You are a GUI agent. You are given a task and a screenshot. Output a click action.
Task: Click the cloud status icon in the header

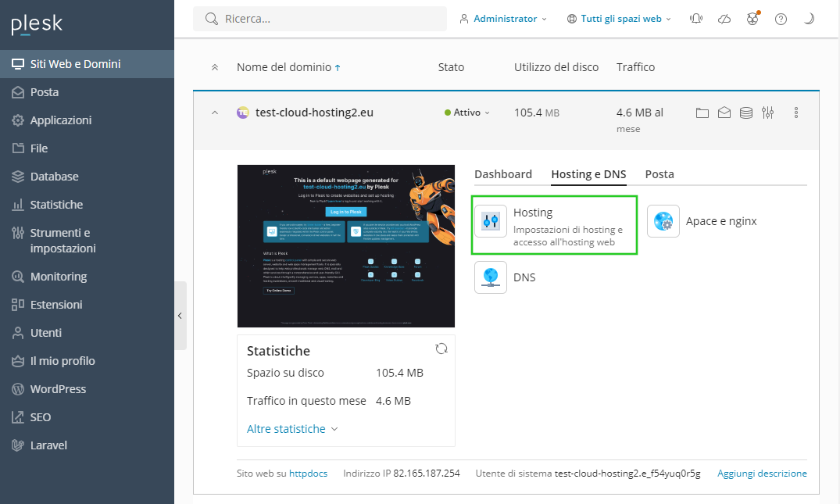(x=724, y=19)
